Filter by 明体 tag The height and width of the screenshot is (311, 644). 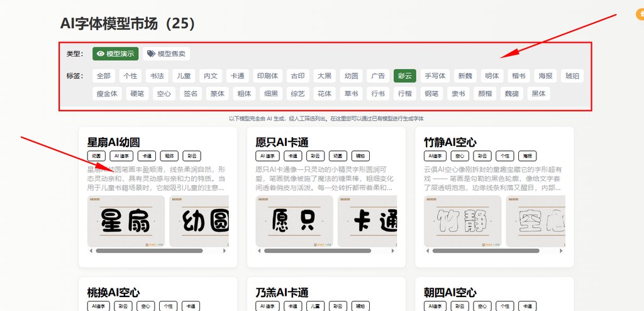pyautogui.click(x=492, y=76)
